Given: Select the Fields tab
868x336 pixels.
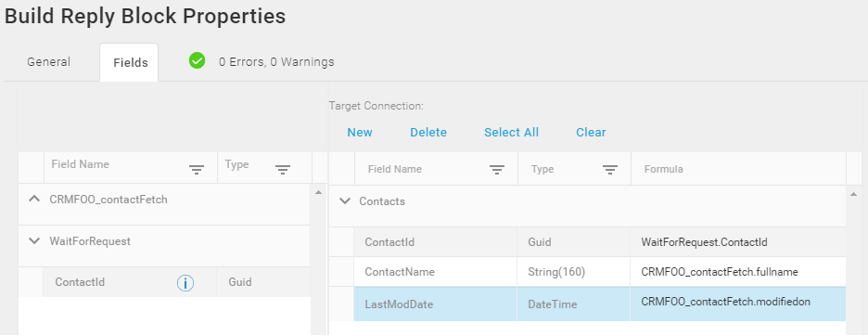Looking at the screenshot, I should pyautogui.click(x=131, y=63).
